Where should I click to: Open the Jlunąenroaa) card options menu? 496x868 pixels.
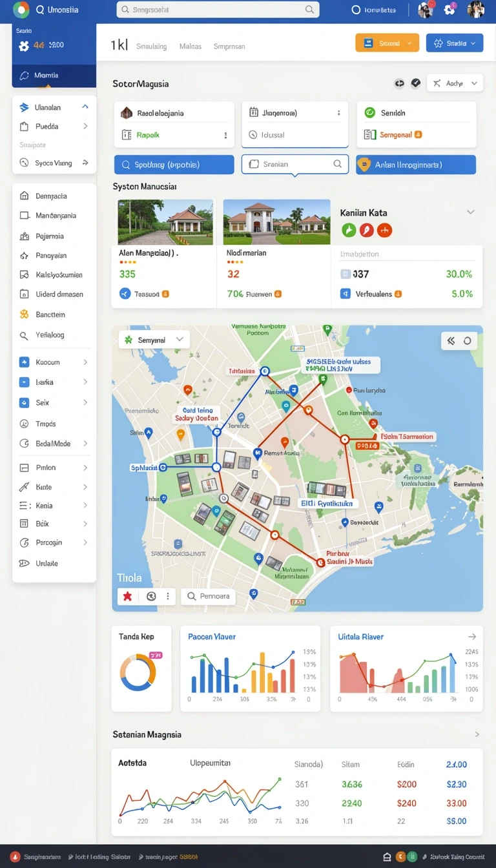pos(338,113)
